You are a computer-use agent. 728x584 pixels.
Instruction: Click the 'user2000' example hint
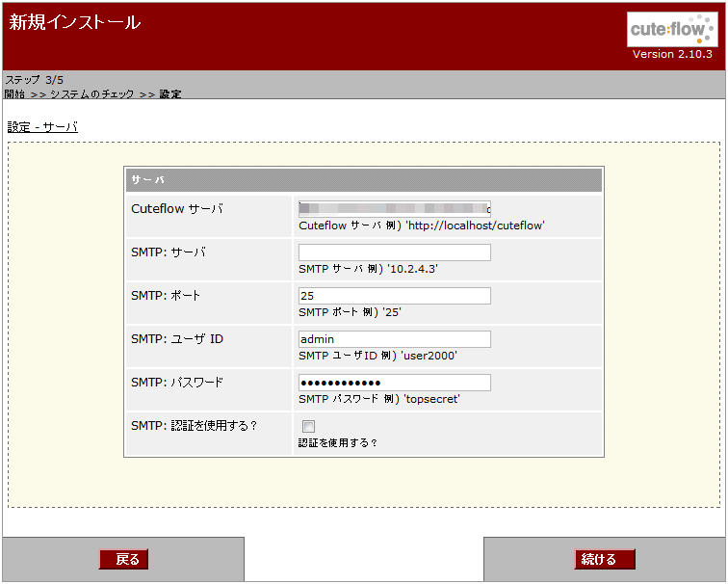pos(377,356)
